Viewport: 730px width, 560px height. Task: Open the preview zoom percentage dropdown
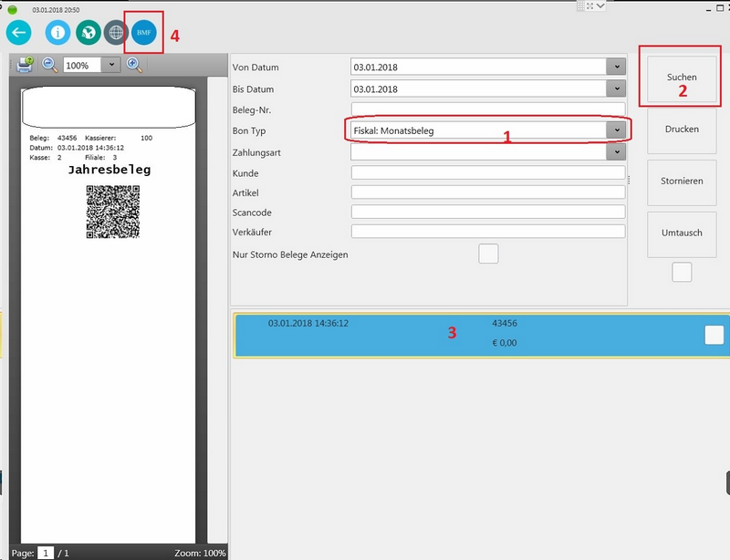[111, 65]
